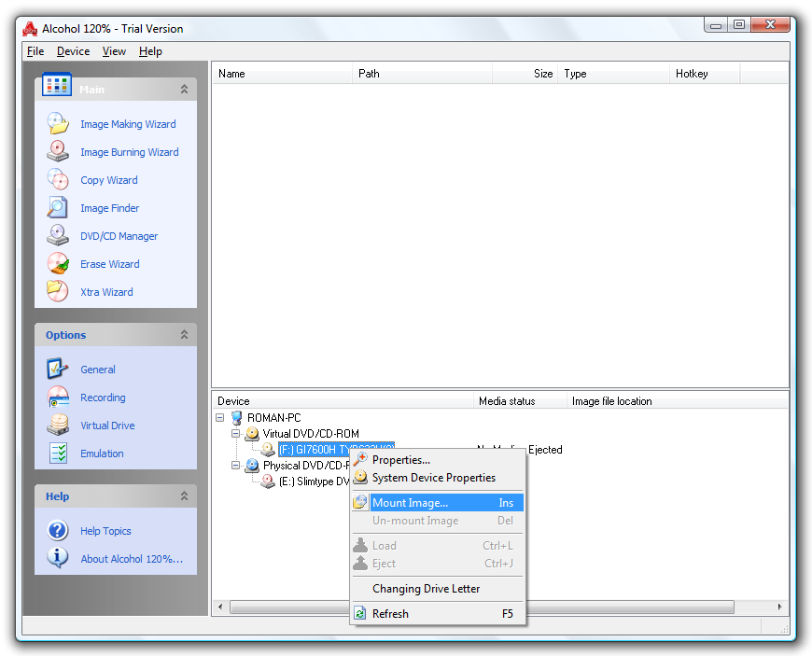Image resolution: width=812 pixels, height=656 pixels.
Task: Sort images by the Name column header
Action: tap(282, 74)
